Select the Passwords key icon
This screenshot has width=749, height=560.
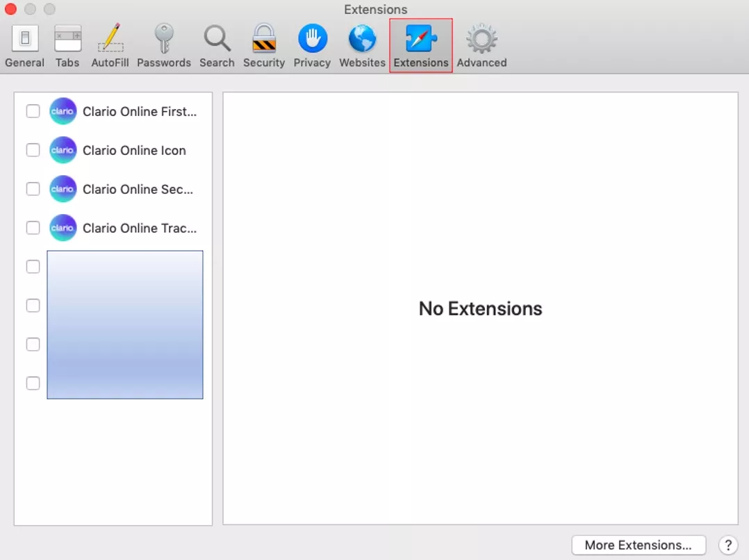point(164,46)
